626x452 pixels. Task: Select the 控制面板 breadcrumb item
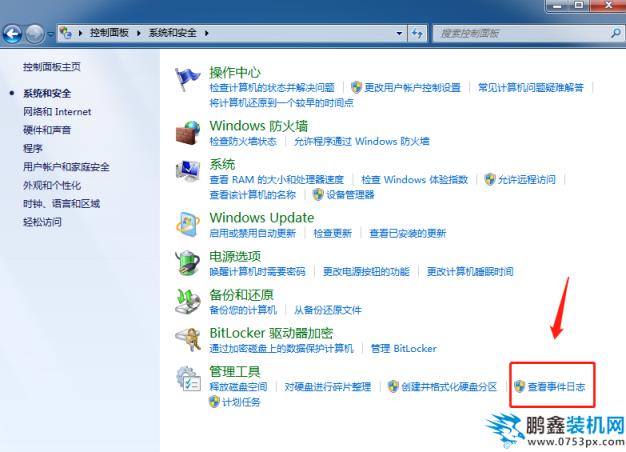(109, 33)
